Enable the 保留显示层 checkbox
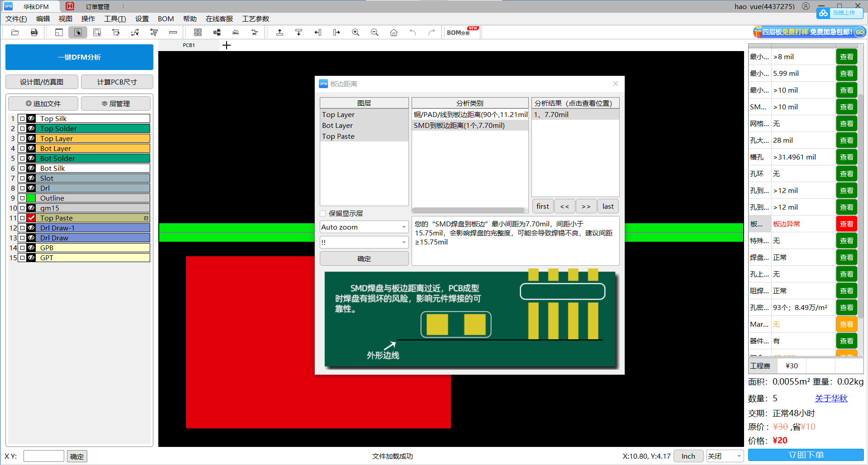The width and height of the screenshot is (868, 465). [x=323, y=213]
